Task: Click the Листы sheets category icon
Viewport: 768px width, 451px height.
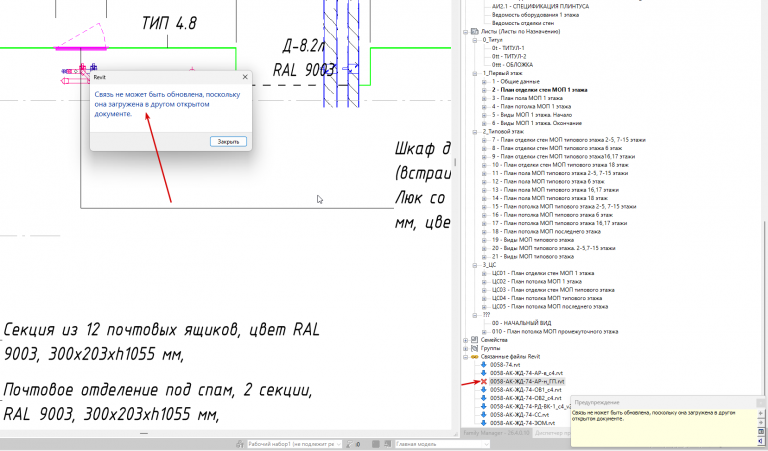Action: coord(474,31)
